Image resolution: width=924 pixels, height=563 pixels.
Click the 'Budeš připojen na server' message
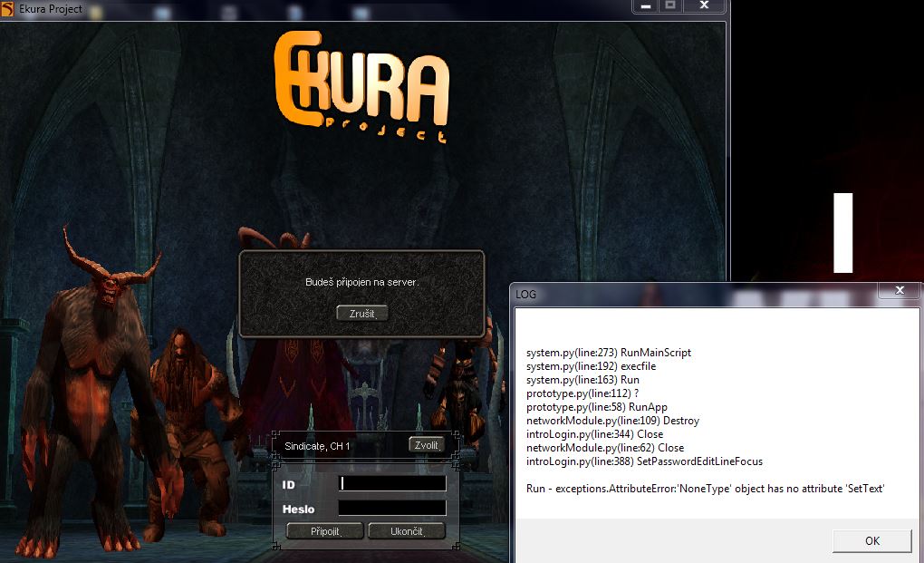(361, 282)
